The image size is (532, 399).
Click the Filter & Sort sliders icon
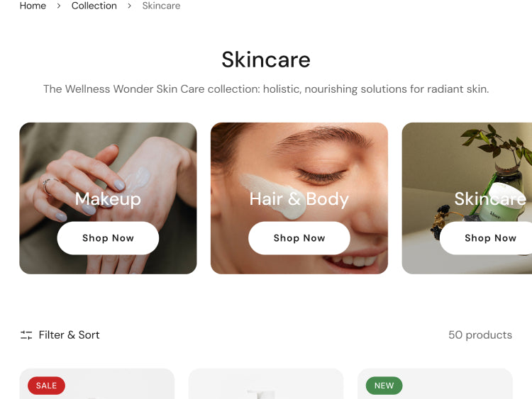26,335
